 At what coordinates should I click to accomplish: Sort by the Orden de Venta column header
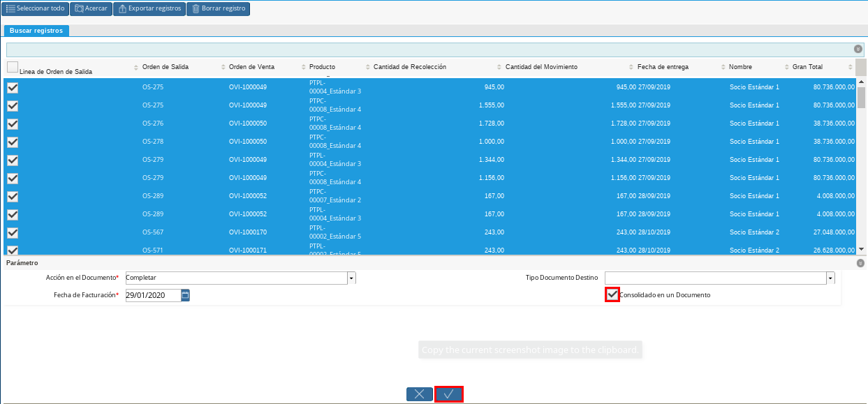point(251,67)
